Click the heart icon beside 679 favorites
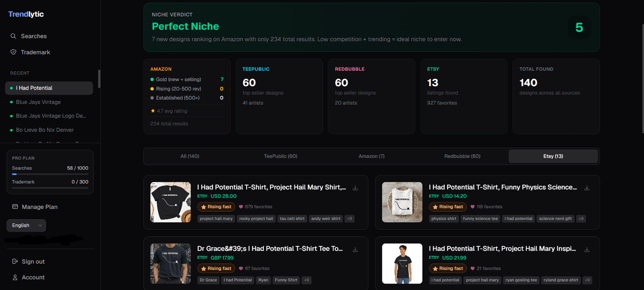 tap(241, 207)
